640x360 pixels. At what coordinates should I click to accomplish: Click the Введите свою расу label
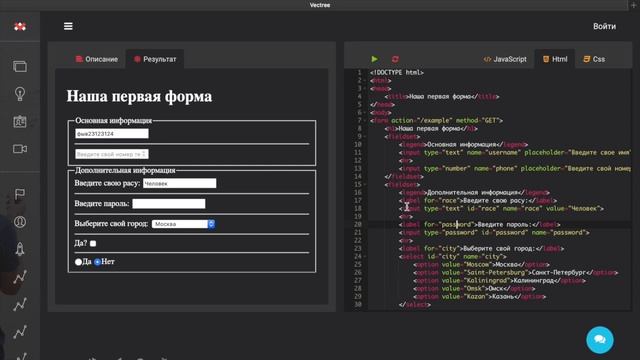tap(107, 183)
